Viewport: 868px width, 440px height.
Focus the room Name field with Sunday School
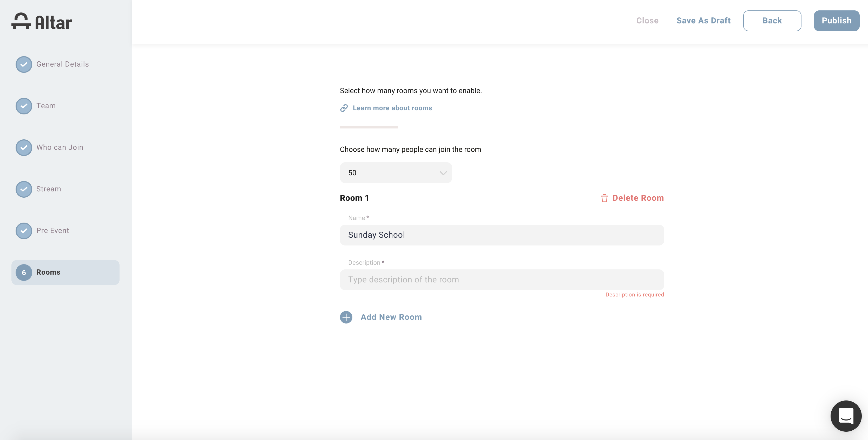coord(502,235)
